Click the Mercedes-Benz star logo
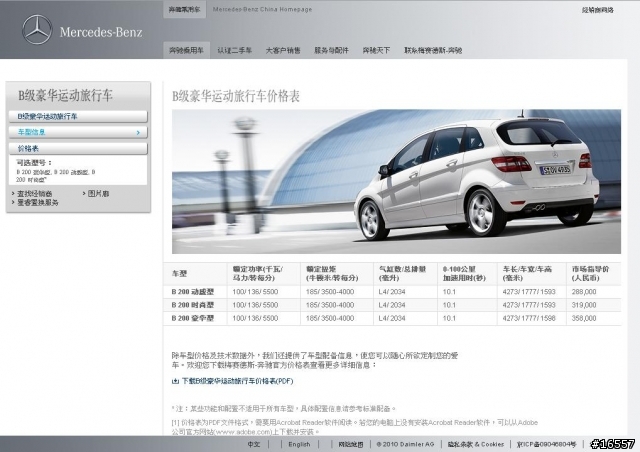640x452 pixels. tap(37, 30)
